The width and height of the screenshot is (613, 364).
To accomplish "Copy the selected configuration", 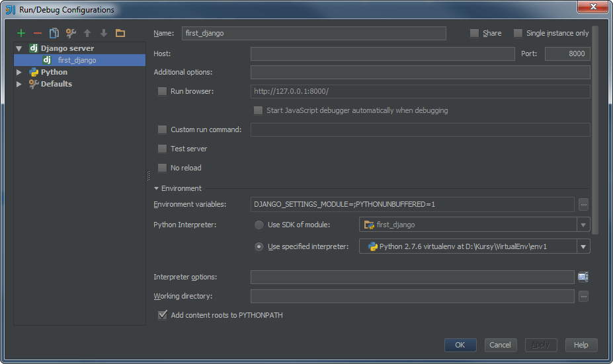I will coord(54,33).
